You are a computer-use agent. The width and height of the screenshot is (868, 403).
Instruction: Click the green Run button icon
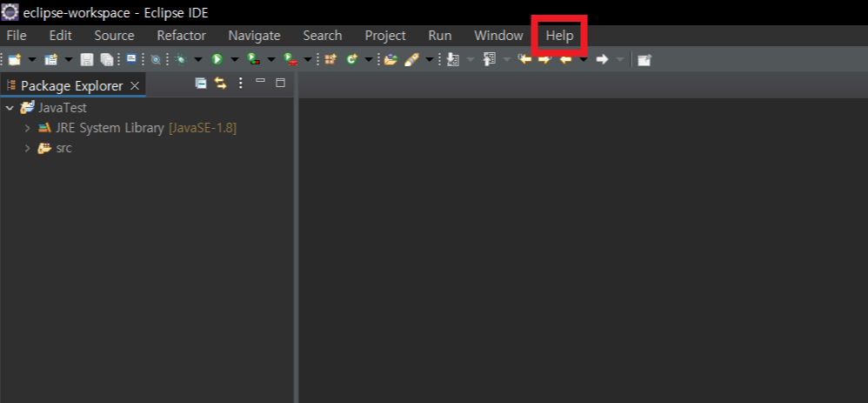click(x=217, y=59)
